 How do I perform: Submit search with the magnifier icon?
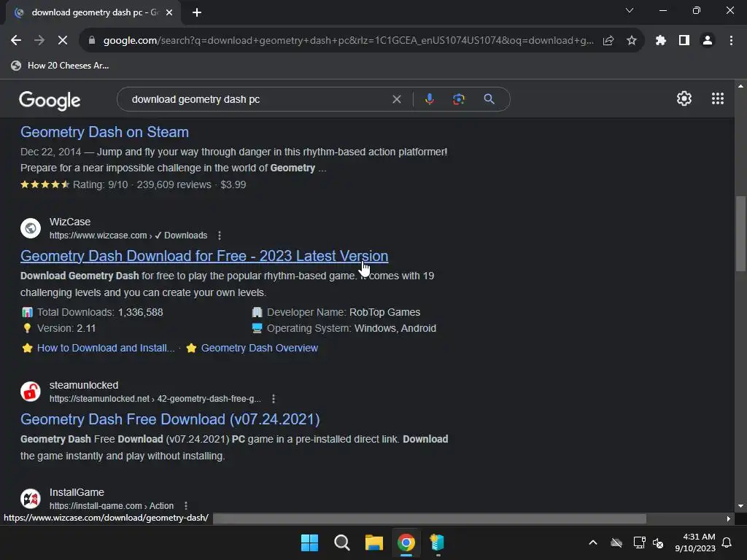[x=489, y=99]
